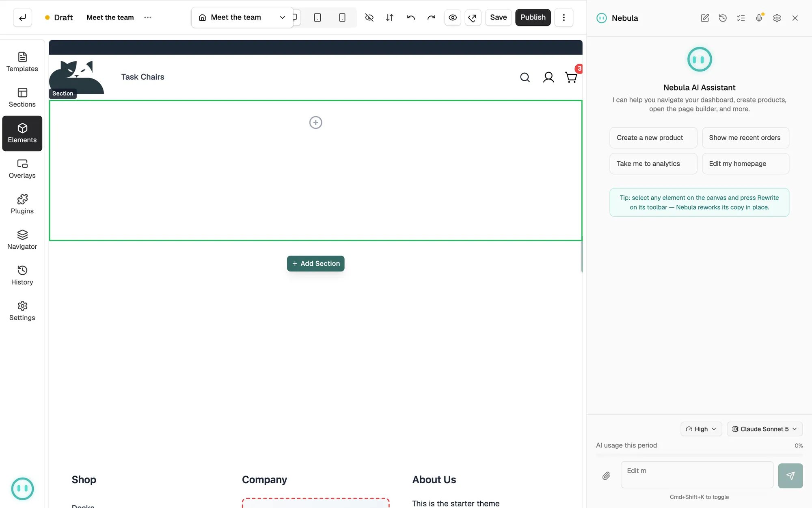
Task: Open the user account icon
Action: tap(548, 77)
